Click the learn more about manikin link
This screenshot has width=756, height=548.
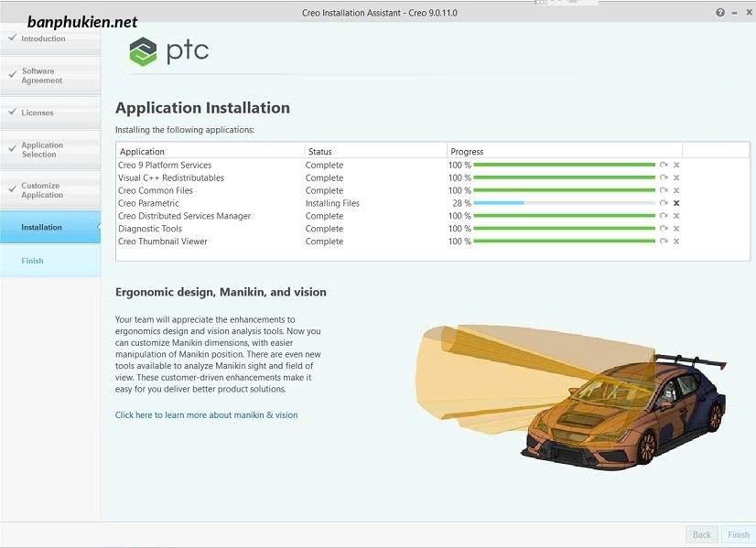[206, 414]
